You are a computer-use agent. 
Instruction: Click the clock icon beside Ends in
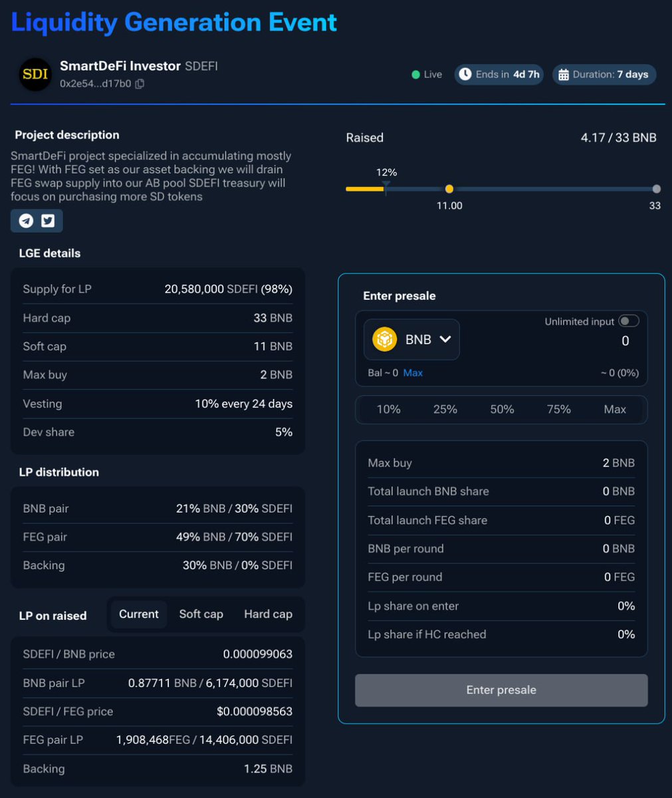465,74
